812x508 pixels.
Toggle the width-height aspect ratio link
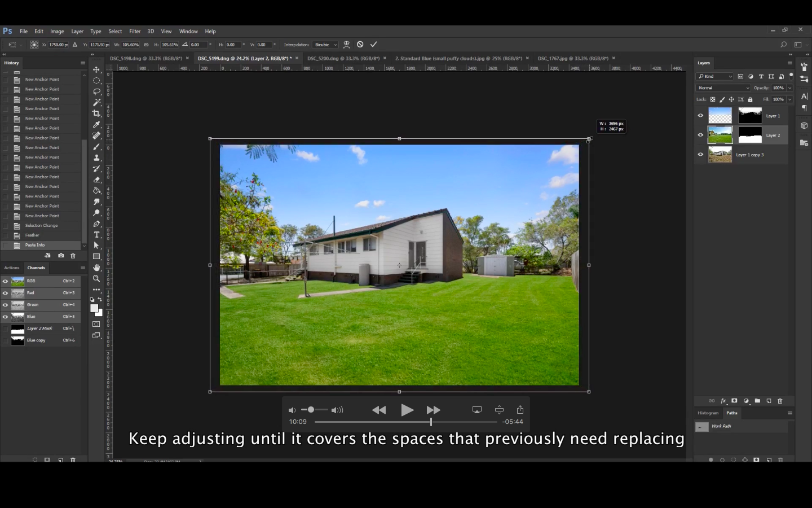pos(146,45)
